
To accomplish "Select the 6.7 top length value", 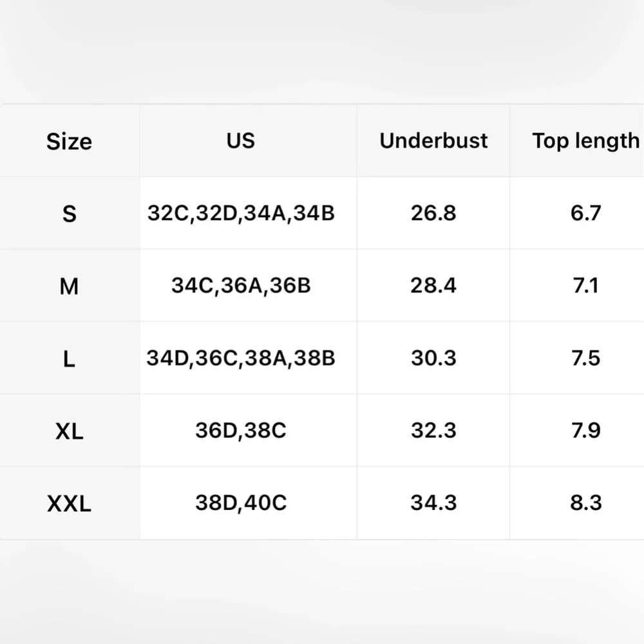I will tap(585, 213).
